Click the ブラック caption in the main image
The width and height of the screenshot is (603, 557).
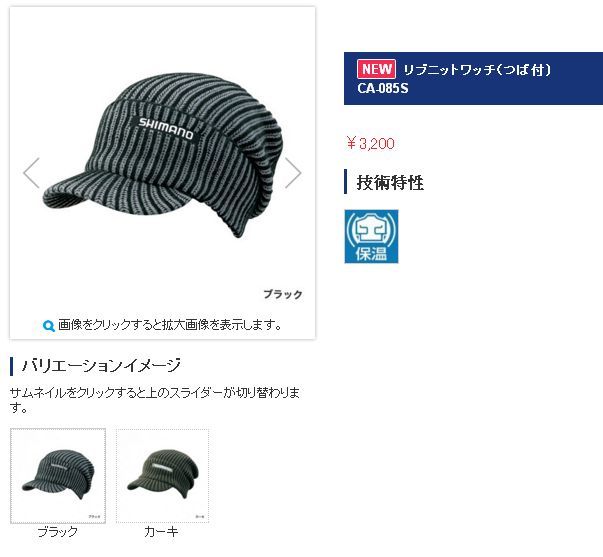[x=283, y=294]
